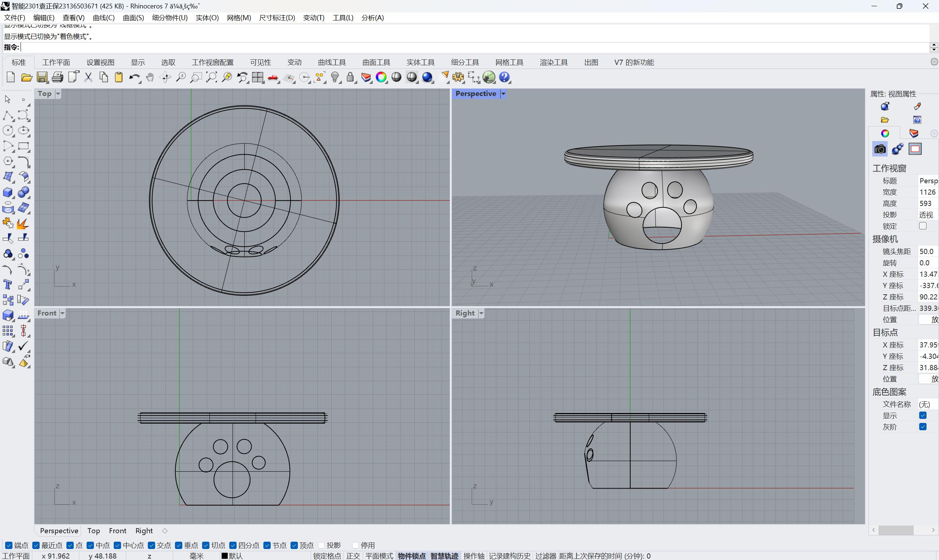
Task: Open the Help question mark icon
Action: 504,77
